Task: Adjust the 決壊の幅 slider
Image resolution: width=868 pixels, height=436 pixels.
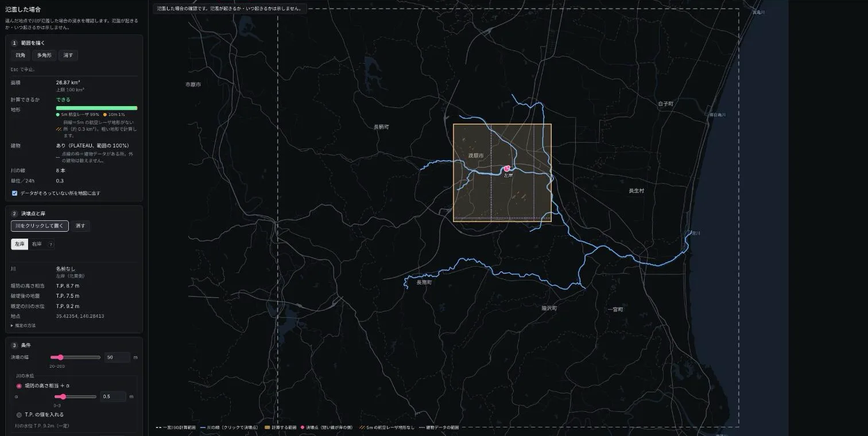Action: click(x=75, y=357)
